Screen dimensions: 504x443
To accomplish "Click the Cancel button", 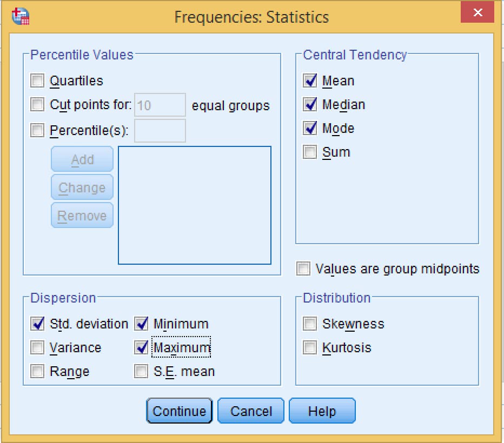I will 251,411.
